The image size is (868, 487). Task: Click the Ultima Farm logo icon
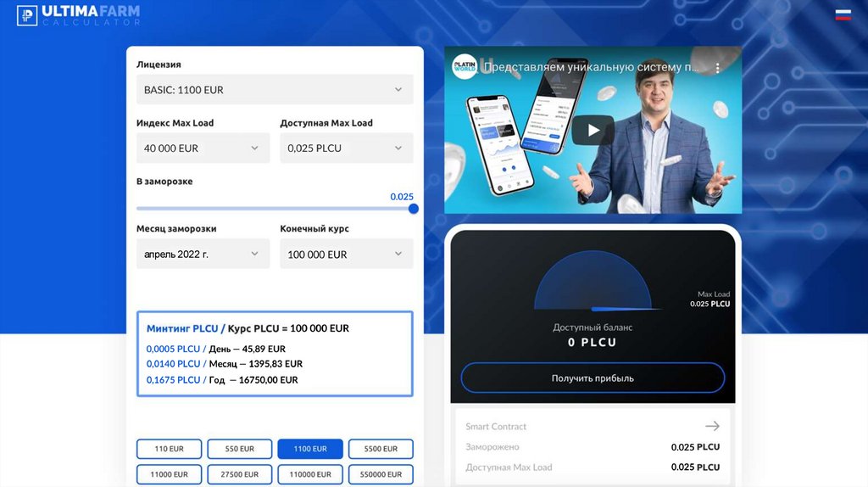pyautogui.click(x=27, y=15)
